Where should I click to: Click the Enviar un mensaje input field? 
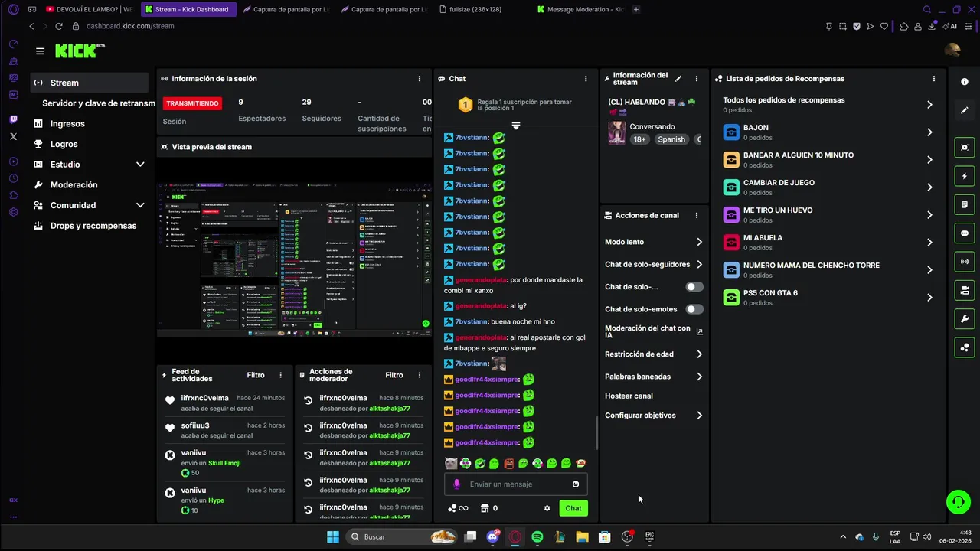coord(516,484)
